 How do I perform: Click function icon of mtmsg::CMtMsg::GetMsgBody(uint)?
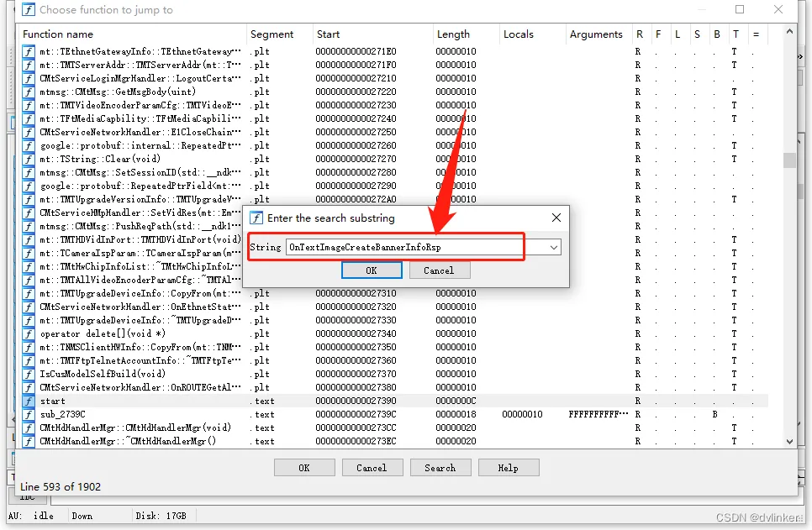pos(29,92)
